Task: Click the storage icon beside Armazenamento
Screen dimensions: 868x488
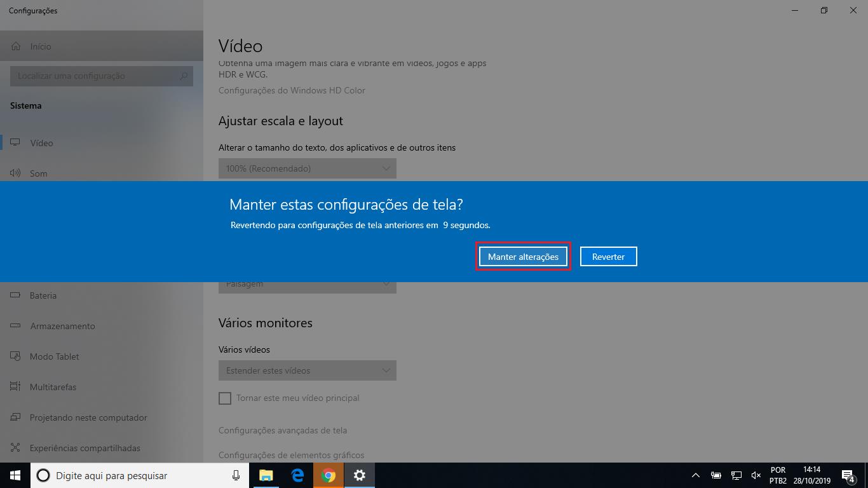Action: pyautogui.click(x=15, y=326)
